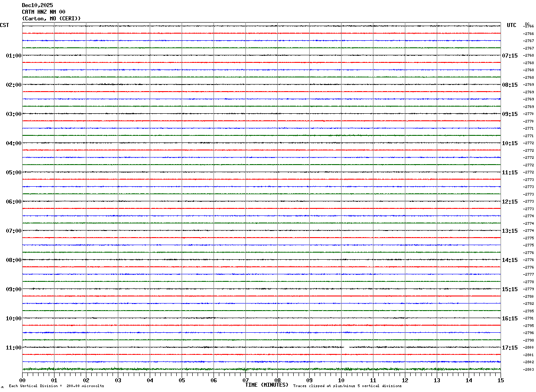The width and height of the screenshot is (536, 392).
Task: Select the date text Dec10,2025
Action: 37,5
